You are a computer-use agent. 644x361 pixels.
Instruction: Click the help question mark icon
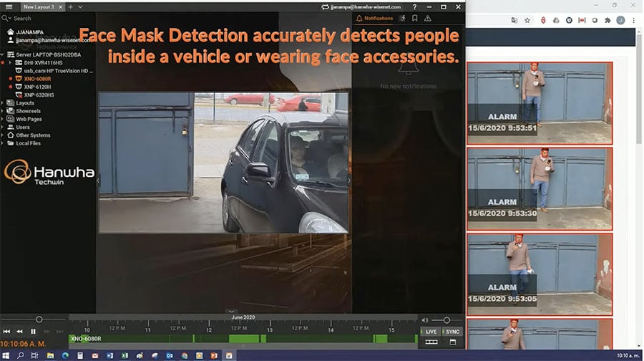415,6
